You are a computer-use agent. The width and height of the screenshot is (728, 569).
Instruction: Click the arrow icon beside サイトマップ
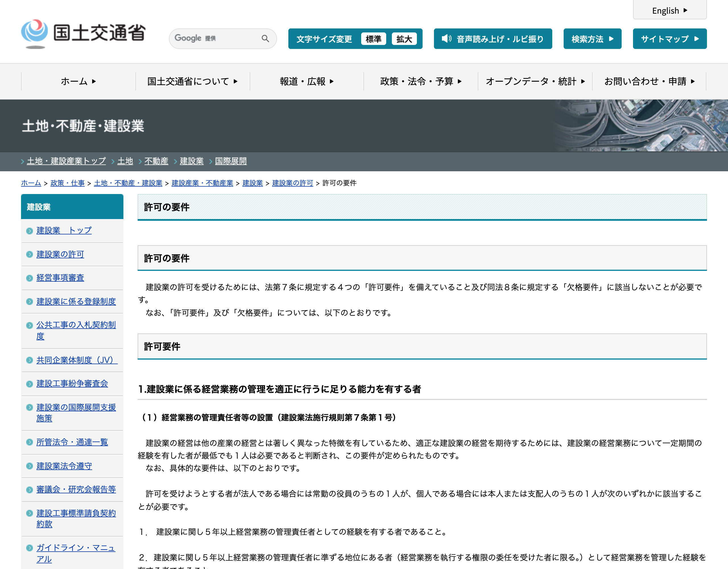coord(696,39)
